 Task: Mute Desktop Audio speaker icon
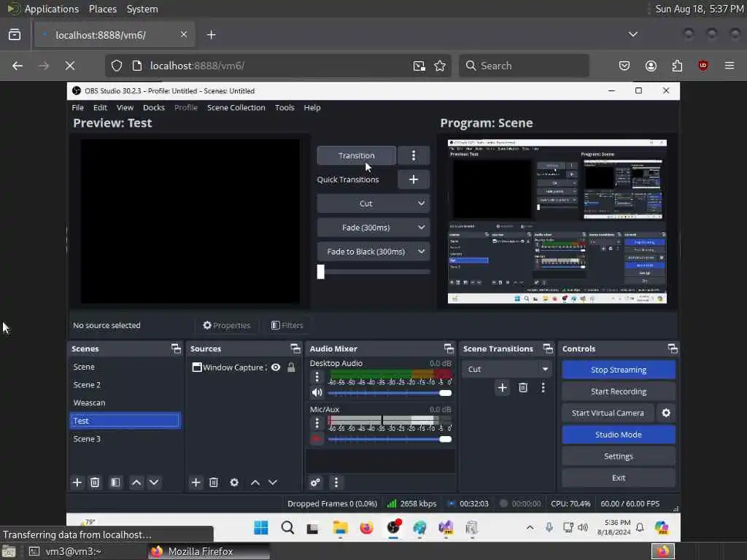317,393
